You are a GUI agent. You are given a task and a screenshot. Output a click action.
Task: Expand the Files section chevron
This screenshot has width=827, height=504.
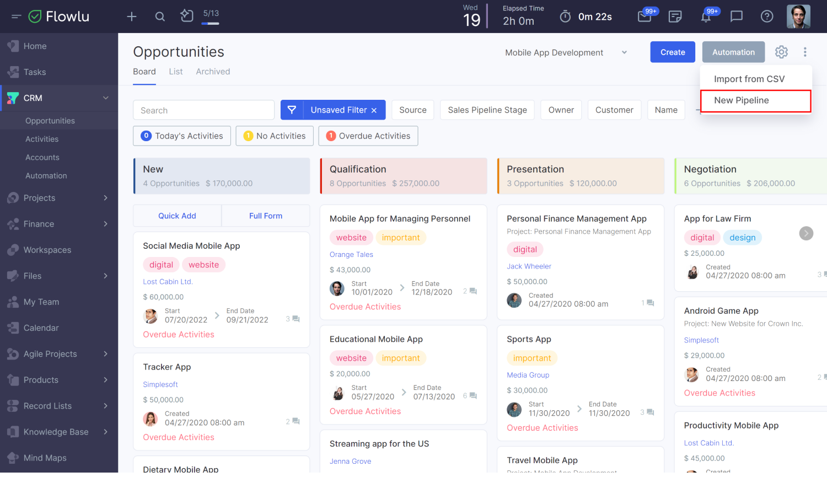click(105, 276)
